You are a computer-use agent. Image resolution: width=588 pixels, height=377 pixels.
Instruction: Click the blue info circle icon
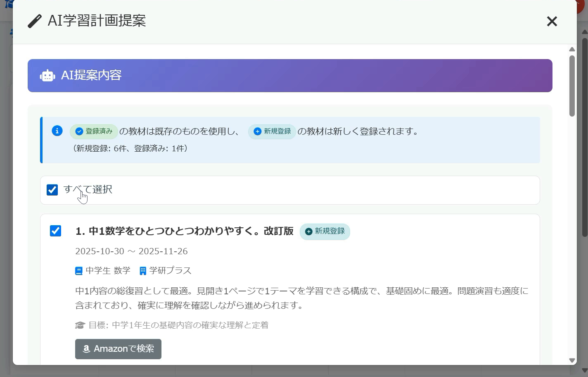point(57,131)
